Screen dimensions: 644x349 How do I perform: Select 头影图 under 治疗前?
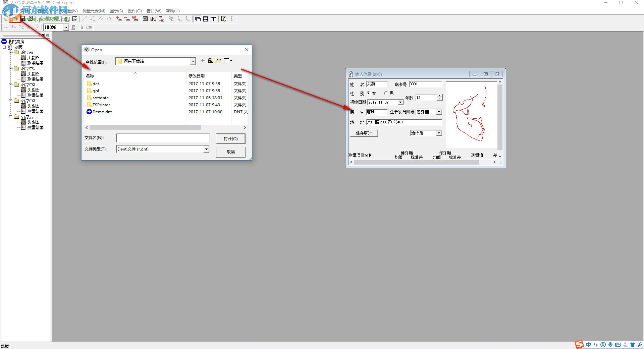[x=31, y=58]
